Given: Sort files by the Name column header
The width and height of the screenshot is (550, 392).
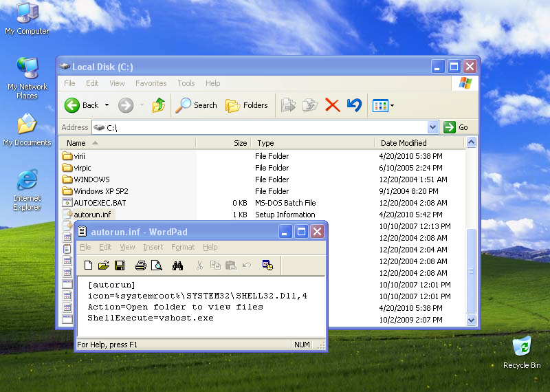Looking at the screenshot, I should click(127, 143).
